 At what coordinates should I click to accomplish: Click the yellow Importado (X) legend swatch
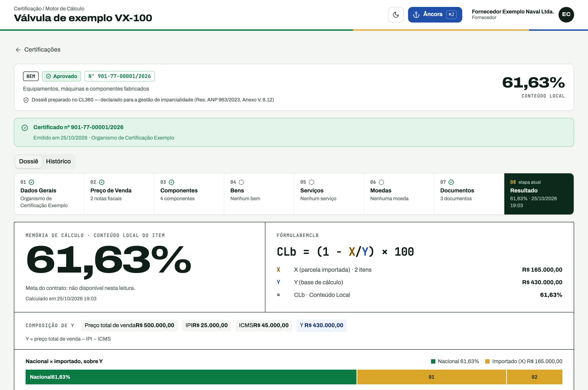[487, 361]
